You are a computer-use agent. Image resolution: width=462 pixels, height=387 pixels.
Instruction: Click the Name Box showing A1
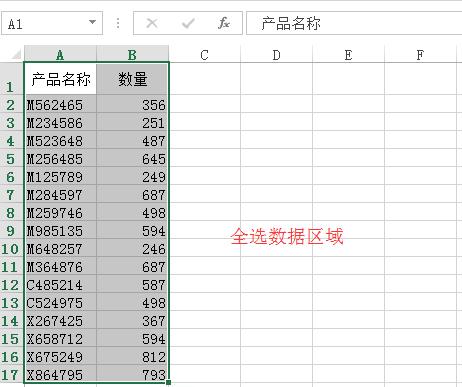pos(52,23)
